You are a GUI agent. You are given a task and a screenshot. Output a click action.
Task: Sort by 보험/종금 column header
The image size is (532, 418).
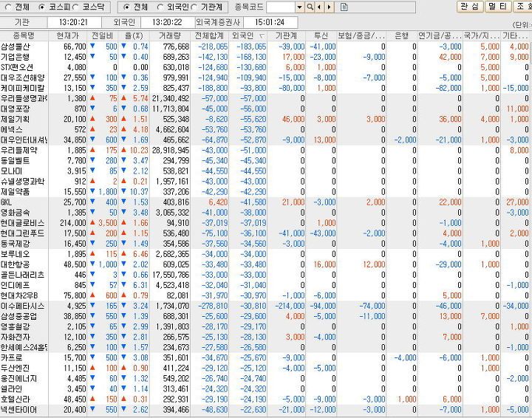click(361, 35)
